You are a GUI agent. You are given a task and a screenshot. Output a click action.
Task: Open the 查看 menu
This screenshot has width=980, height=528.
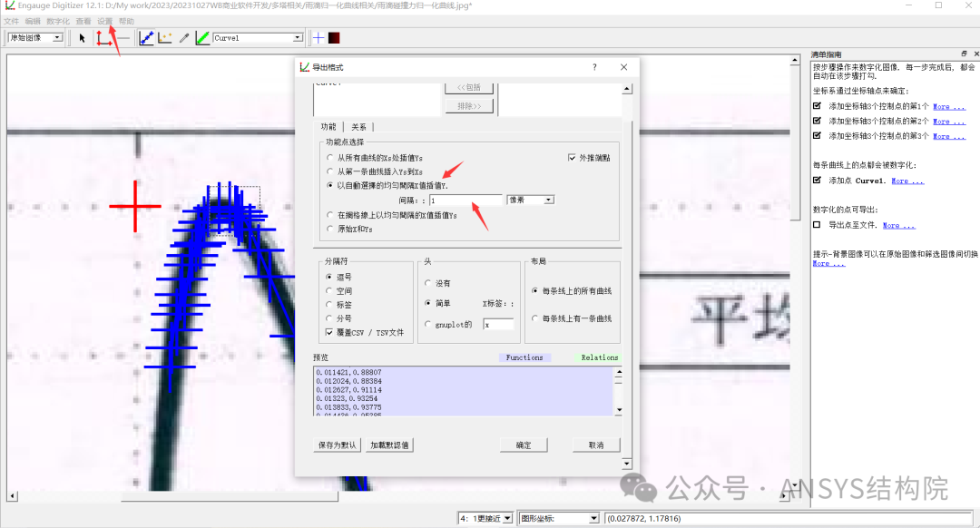[x=83, y=21]
